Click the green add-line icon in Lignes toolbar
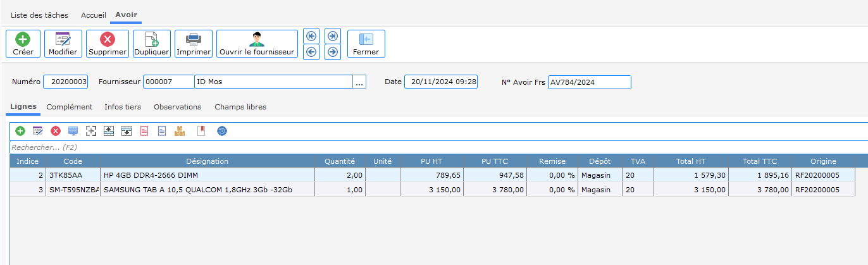This screenshot has height=265, width=868. pos(20,131)
